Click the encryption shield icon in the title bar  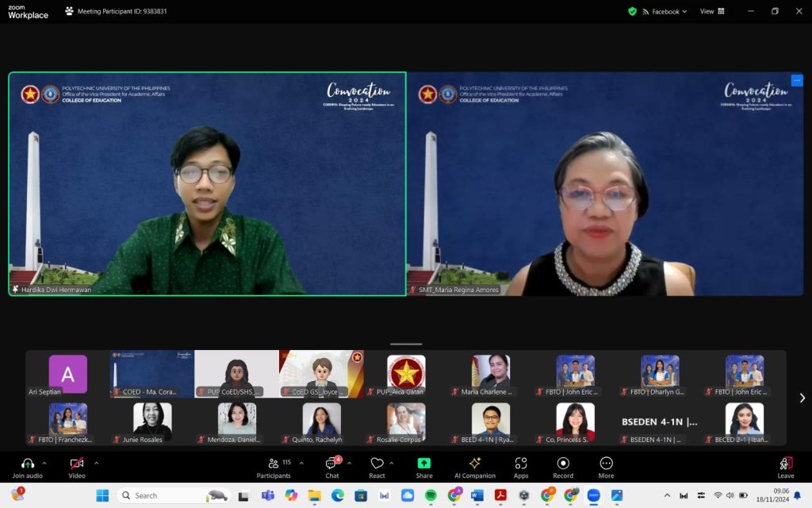click(632, 11)
